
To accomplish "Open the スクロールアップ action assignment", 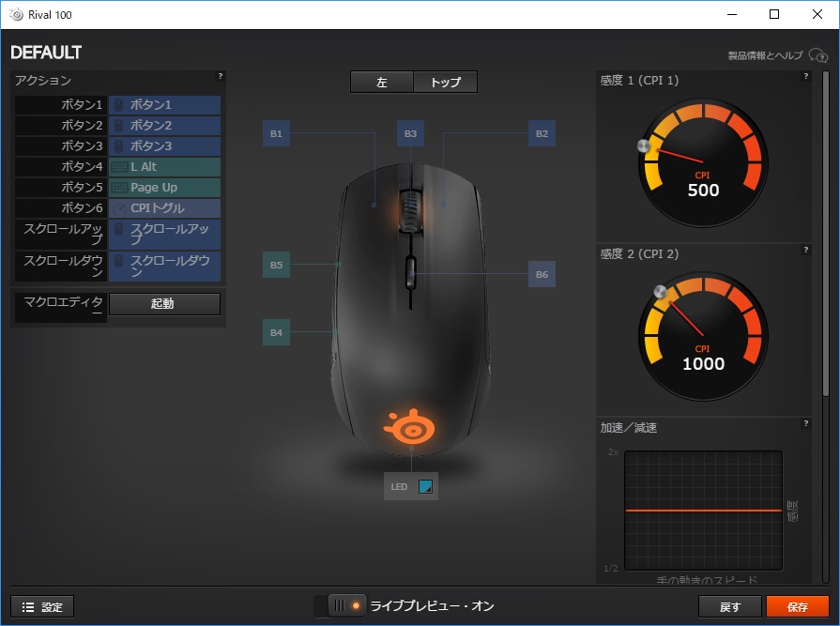I will pos(164,235).
